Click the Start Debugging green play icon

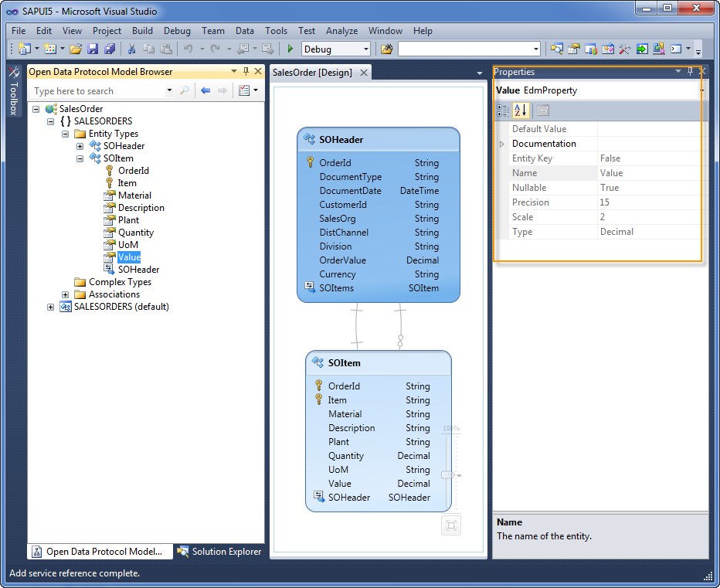coord(290,49)
